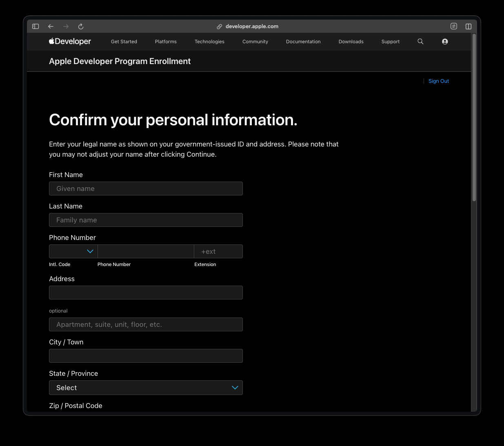Open the State / Province Select dropdown
This screenshot has width=504, height=446.
(x=146, y=388)
